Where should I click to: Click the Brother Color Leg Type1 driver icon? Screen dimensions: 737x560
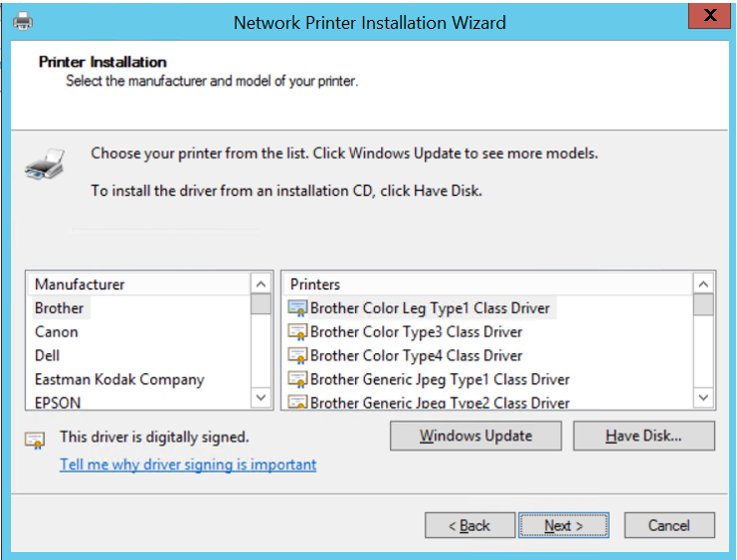point(297,308)
